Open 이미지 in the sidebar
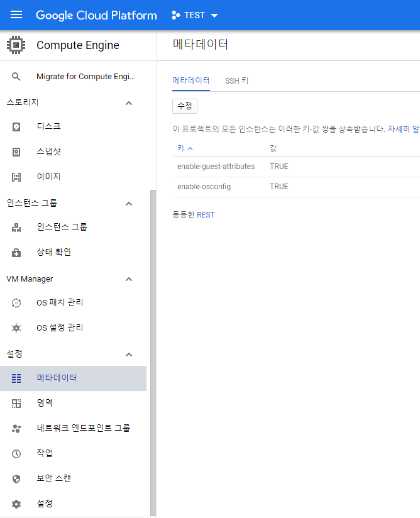The height and width of the screenshot is (518, 420). [x=48, y=177]
